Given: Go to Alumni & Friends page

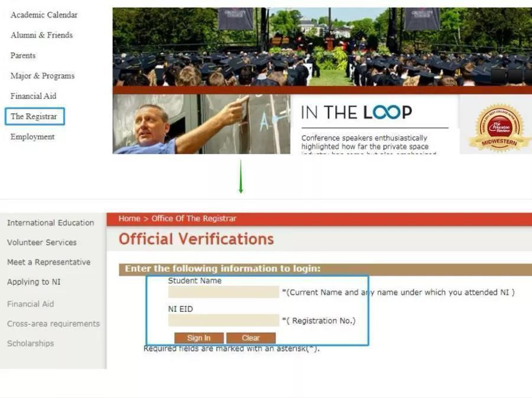Looking at the screenshot, I should click(x=41, y=35).
